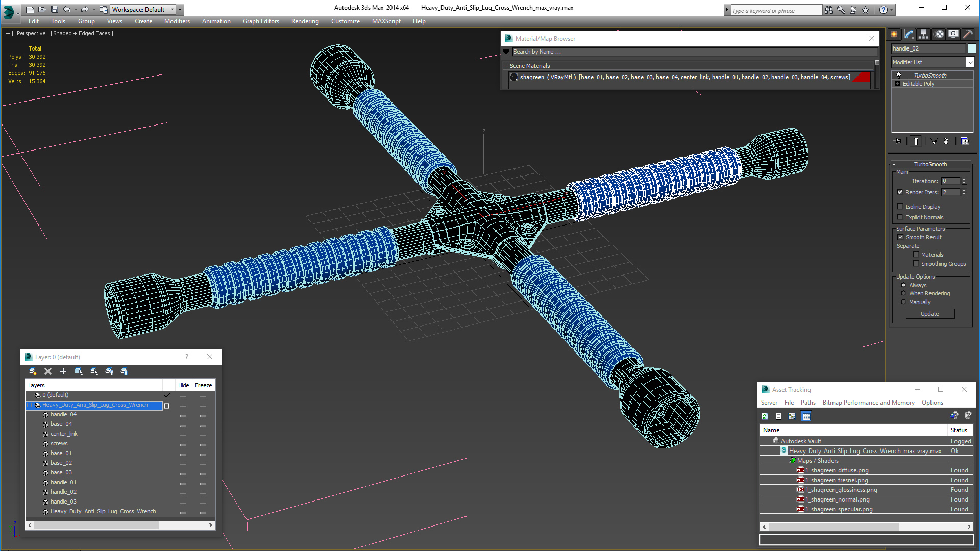This screenshot has height=551, width=980.
Task: Configure modifier sets button
Action: point(964,141)
